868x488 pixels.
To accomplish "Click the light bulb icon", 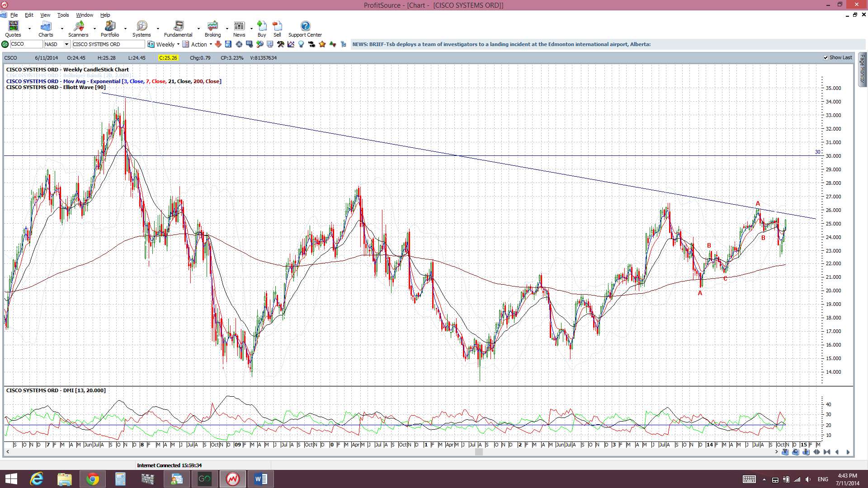I will 301,44.
